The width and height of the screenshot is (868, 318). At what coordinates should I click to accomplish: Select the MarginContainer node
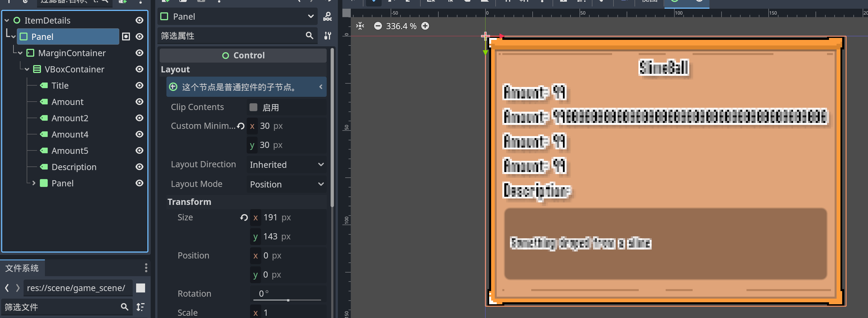(x=72, y=53)
